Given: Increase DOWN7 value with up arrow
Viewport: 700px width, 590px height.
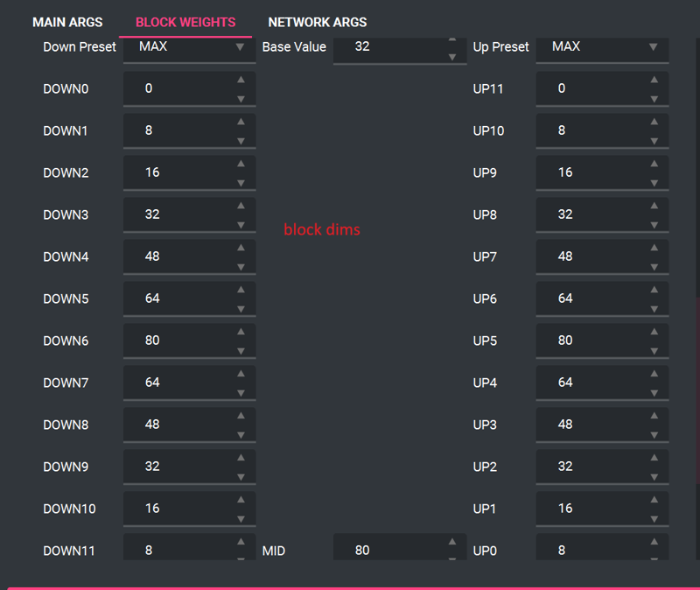Looking at the screenshot, I should (241, 374).
